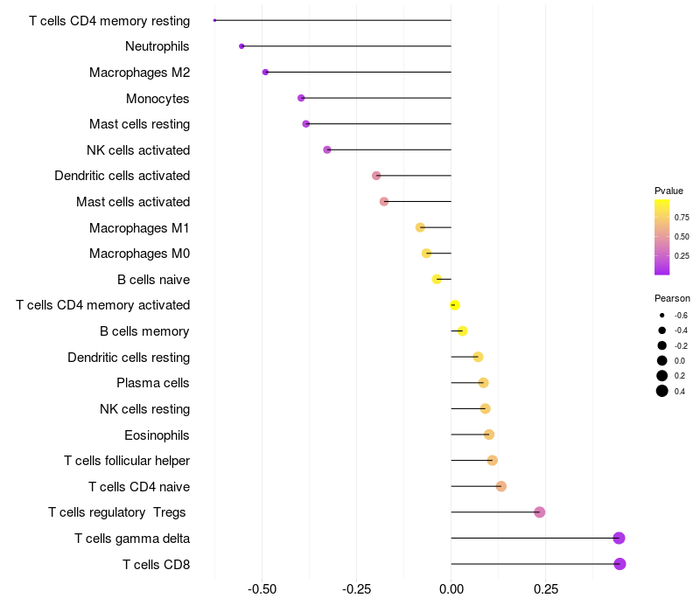Click the Pvalue legend title
The image size is (700, 612).
coord(668,191)
